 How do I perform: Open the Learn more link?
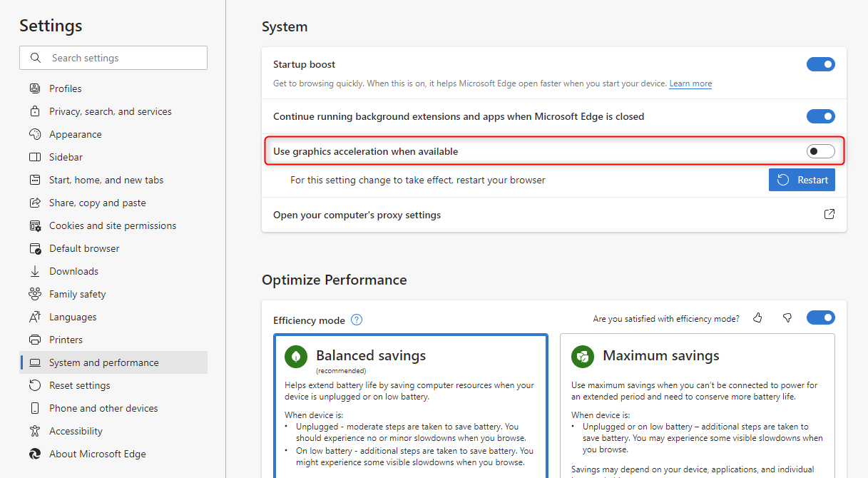click(x=690, y=83)
